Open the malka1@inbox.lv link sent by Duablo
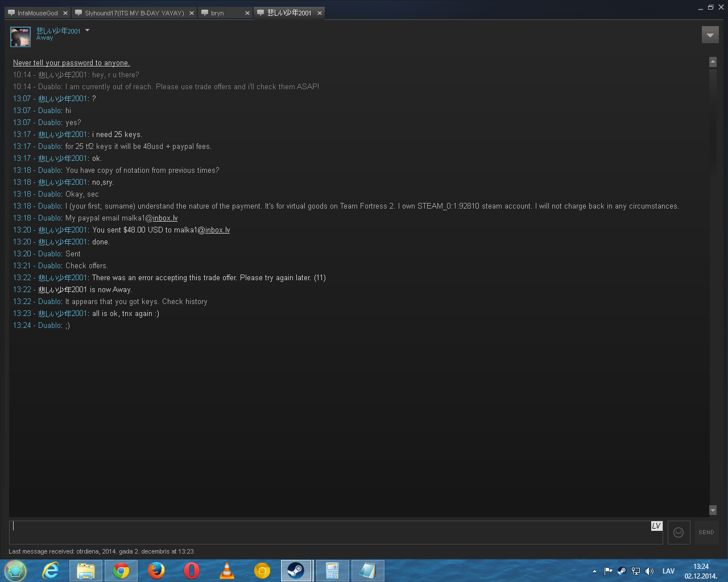 pos(165,218)
